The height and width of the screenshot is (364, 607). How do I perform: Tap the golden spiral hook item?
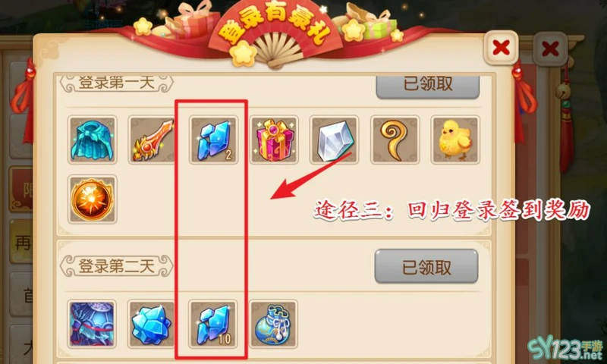[395, 140]
